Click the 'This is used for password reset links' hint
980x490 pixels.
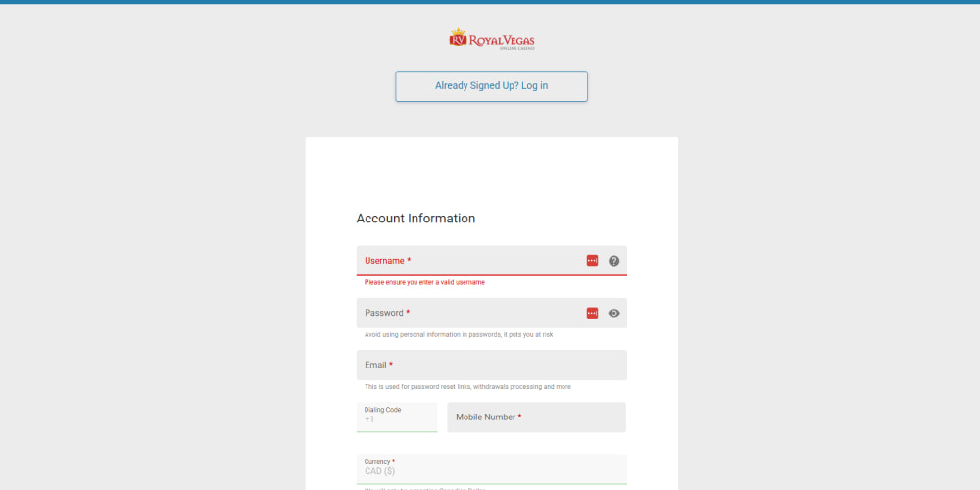(x=467, y=387)
